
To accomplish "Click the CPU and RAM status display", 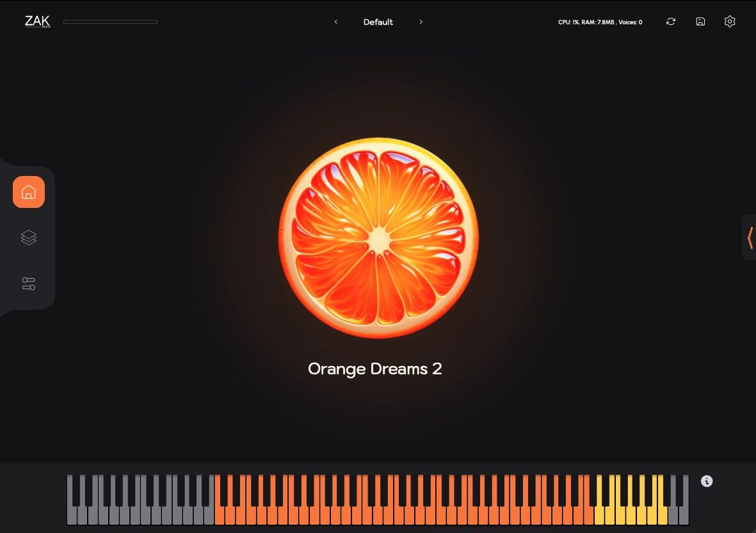I will (600, 21).
